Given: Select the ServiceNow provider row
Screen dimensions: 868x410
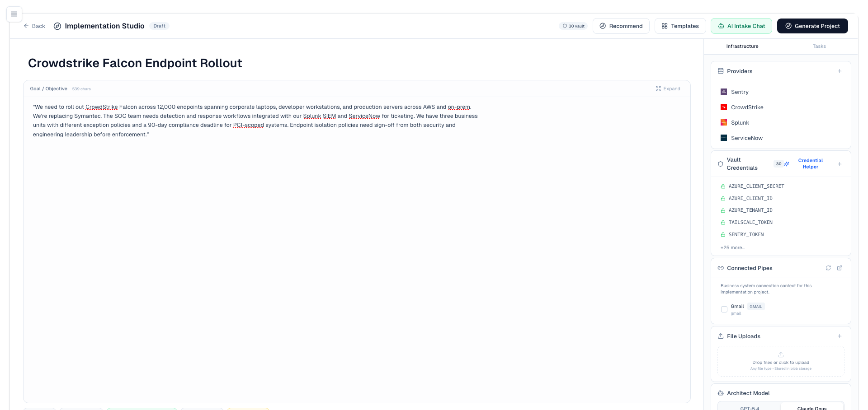Looking at the screenshot, I should pyautogui.click(x=781, y=138).
